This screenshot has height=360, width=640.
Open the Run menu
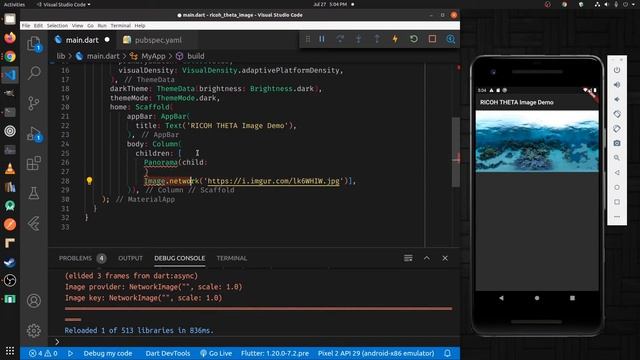tap(102, 25)
